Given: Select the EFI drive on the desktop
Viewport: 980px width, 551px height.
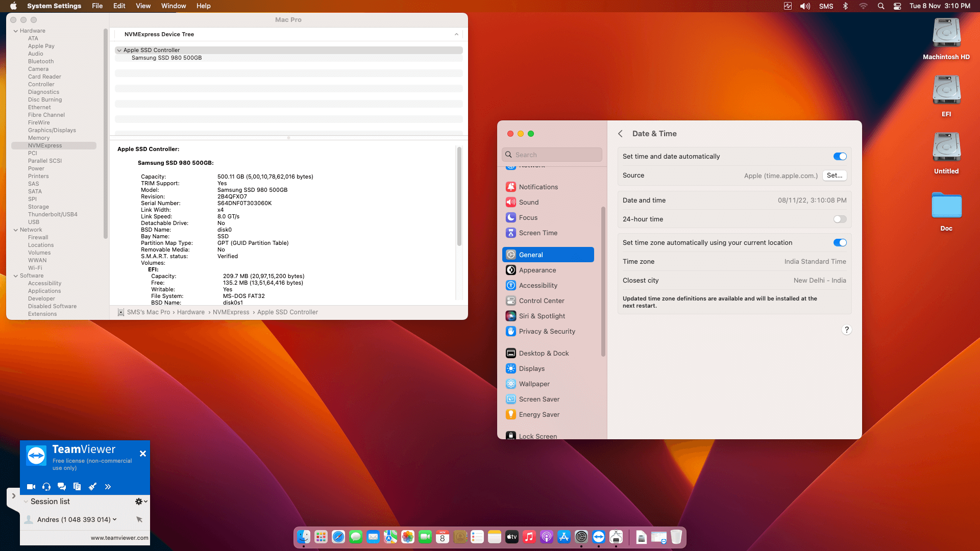Looking at the screenshot, I should point(946,97).
